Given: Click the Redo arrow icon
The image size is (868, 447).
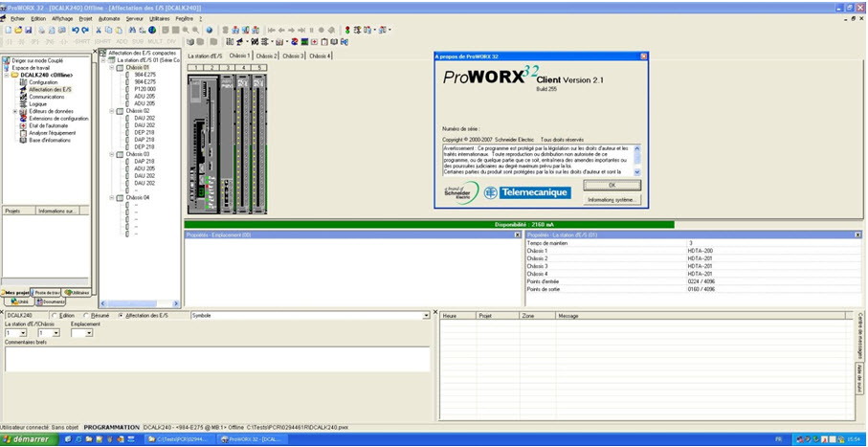Looking at the screenshot, I should pyautogui.click(x=85, y=30).
